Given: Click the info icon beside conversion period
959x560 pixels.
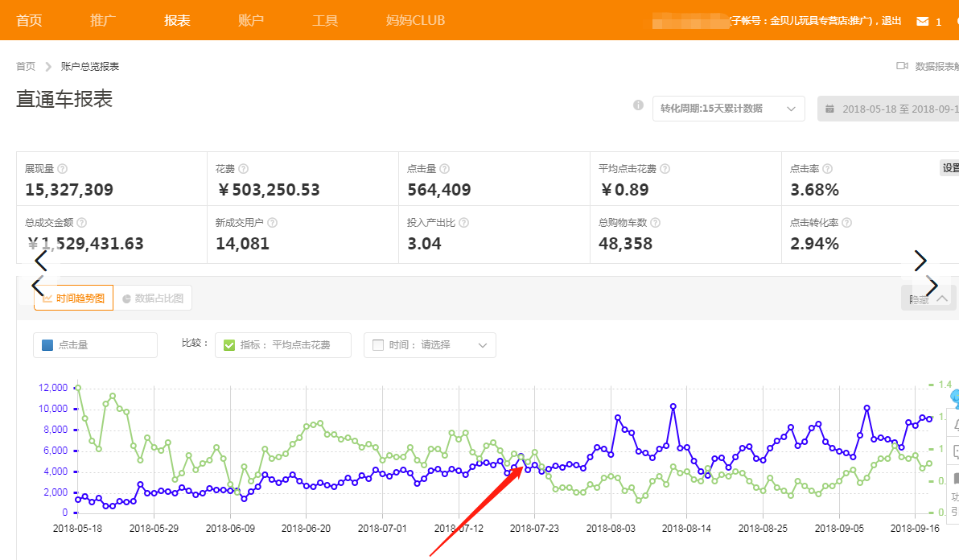Looking at the screenshot, I should pos(638,105).
